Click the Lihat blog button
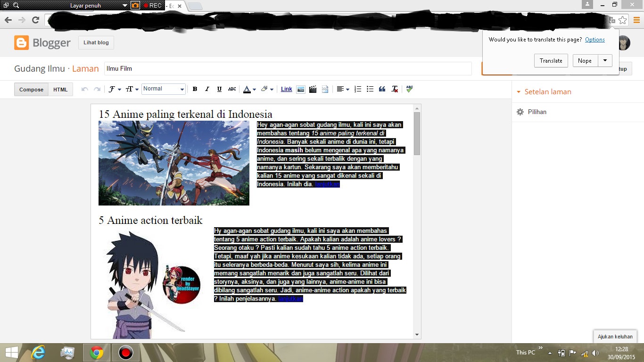The image size is (644, 362). tap(96, 42)
